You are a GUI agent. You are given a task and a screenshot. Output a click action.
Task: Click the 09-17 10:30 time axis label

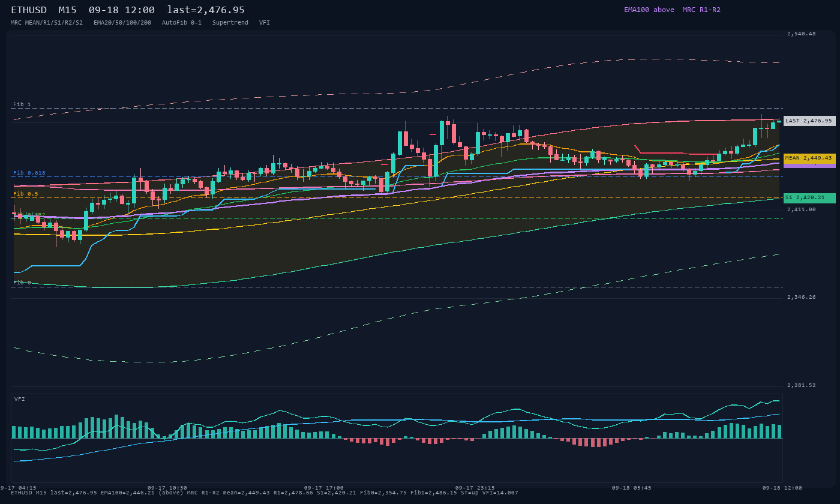pos(167,488)
